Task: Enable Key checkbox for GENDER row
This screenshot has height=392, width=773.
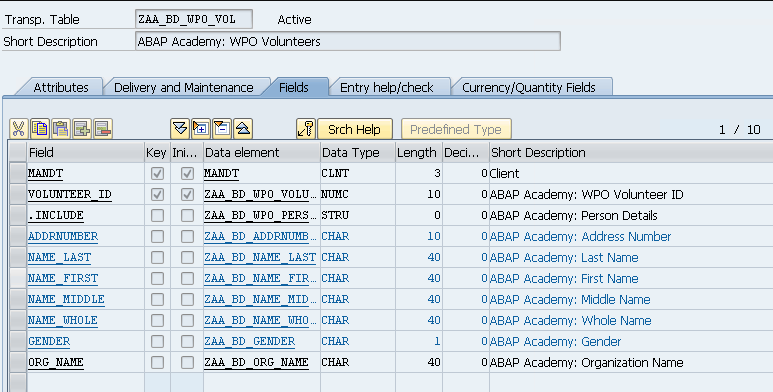Action: click(157, 341)
